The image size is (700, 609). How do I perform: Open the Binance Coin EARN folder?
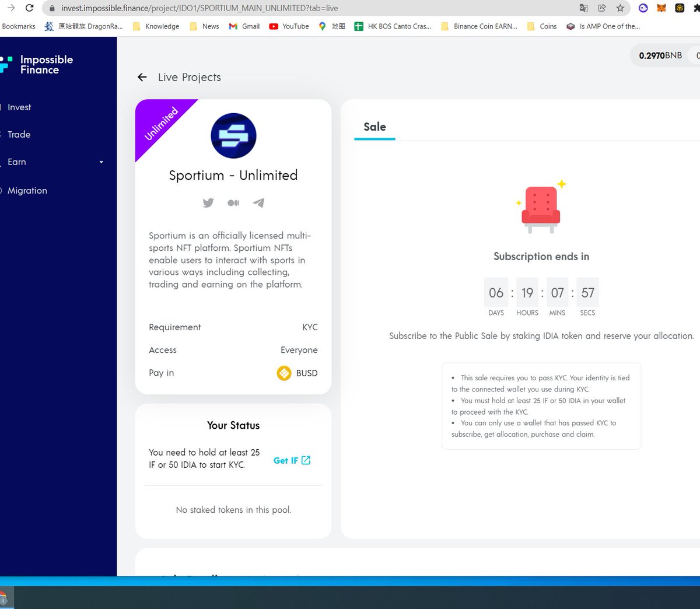tap(480, 26)
